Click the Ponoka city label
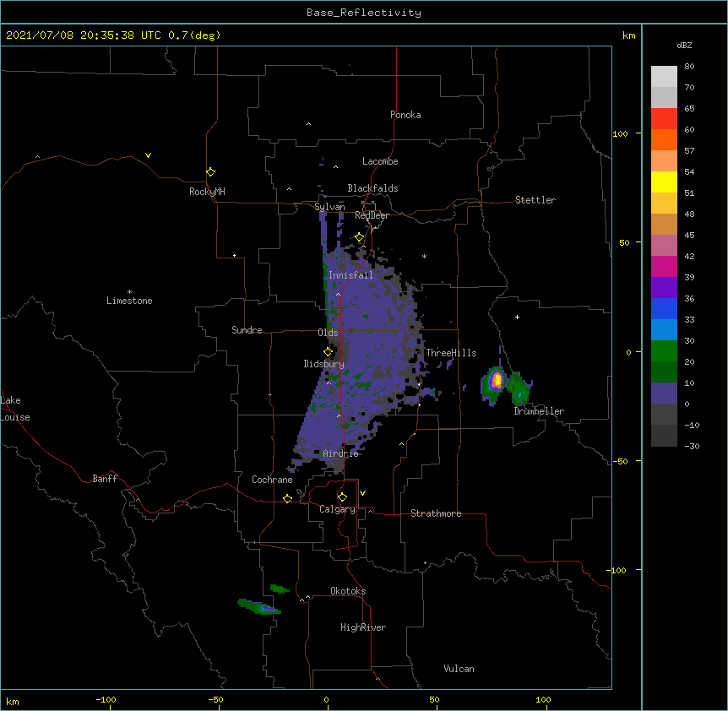This screenshot has height=711, width=728. [405, 115]
